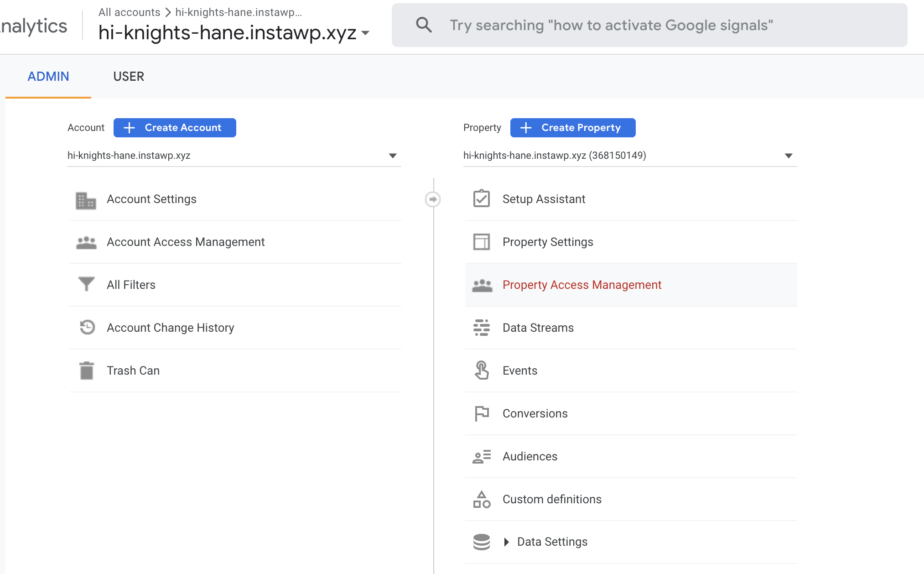This screenshot has width=924, height=574.
Task: Click the Setup Assistant checkmark icon
Action: tap(481, 199)
